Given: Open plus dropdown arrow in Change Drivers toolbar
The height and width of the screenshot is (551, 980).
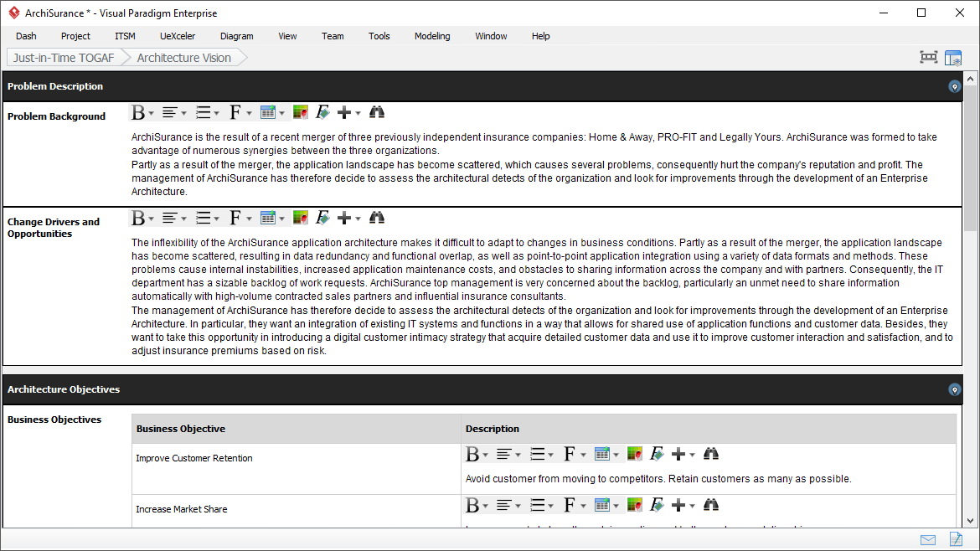Looking at the screenshot, I should tap(358, 219).
